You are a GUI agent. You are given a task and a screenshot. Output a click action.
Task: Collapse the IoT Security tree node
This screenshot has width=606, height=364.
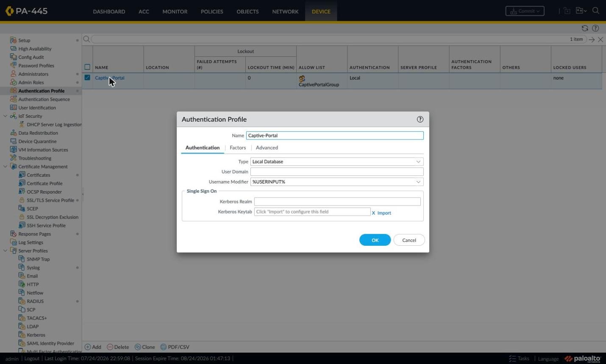5,116
